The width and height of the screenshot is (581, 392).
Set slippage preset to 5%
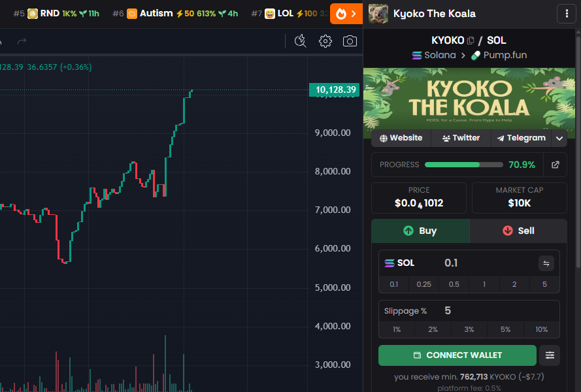505,329
